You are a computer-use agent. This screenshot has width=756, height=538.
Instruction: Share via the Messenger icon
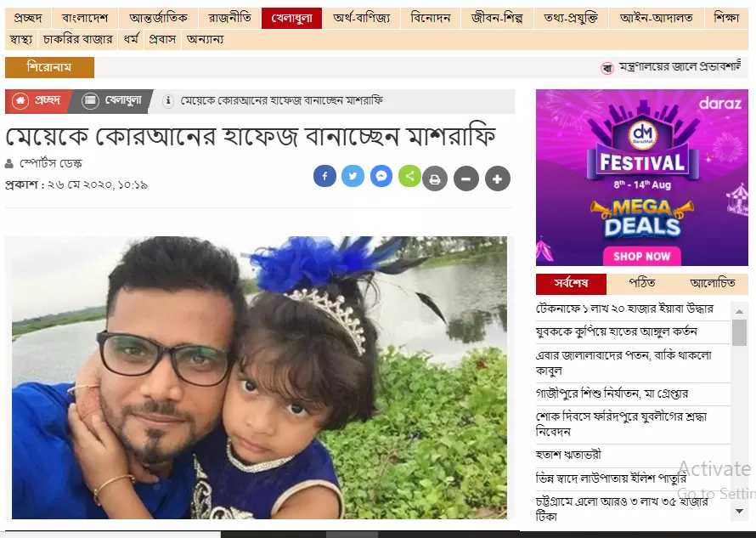point(381,176)
